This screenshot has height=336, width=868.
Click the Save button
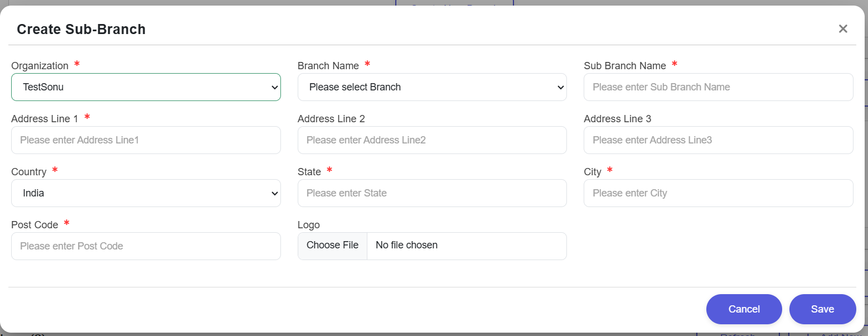(x=822, y=309)
